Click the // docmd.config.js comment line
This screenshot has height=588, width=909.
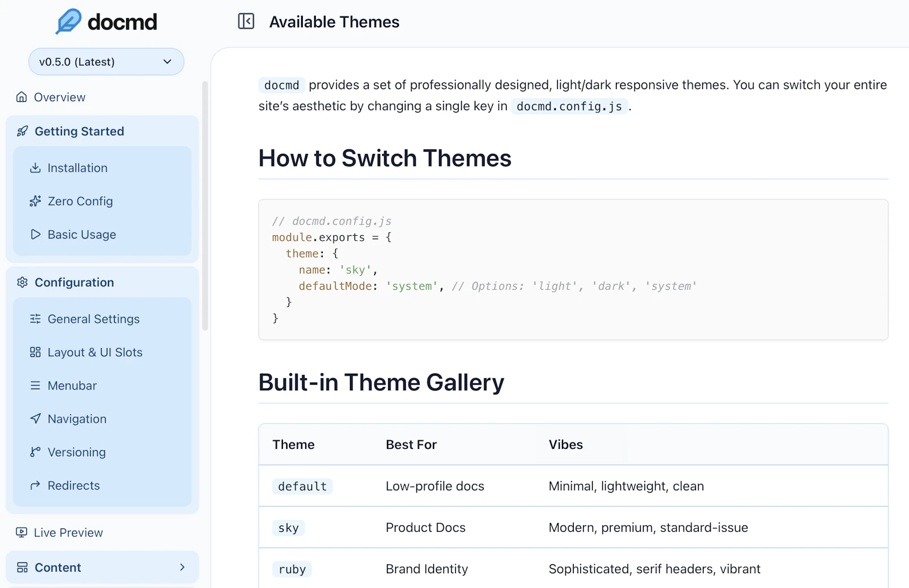tap(332, 221)
